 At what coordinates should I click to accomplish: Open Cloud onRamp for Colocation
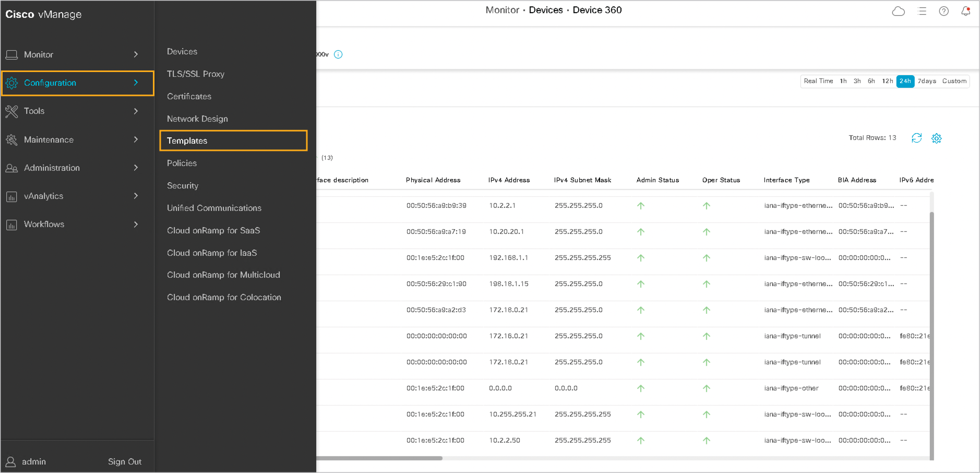click(x=224, y=298)
